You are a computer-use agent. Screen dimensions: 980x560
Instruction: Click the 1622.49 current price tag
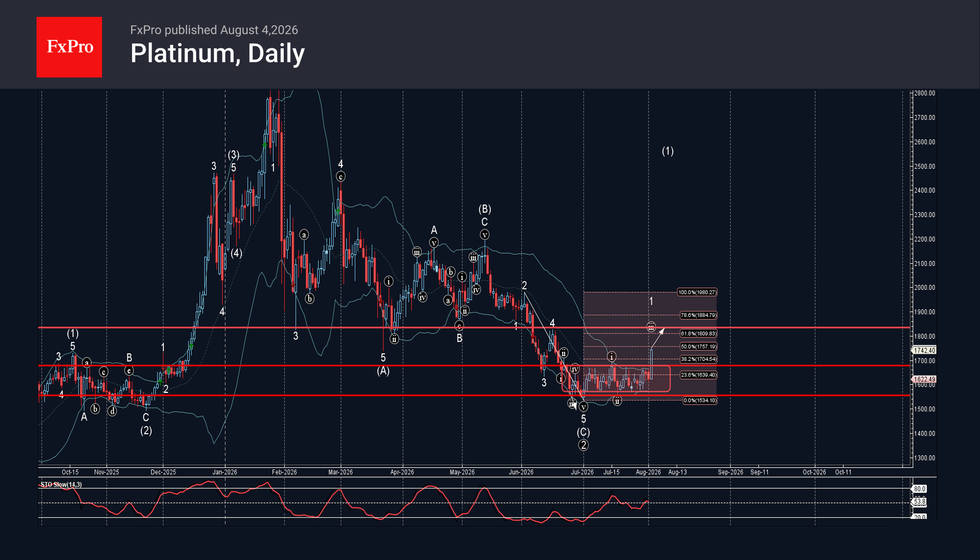click(x=924, y=379)
